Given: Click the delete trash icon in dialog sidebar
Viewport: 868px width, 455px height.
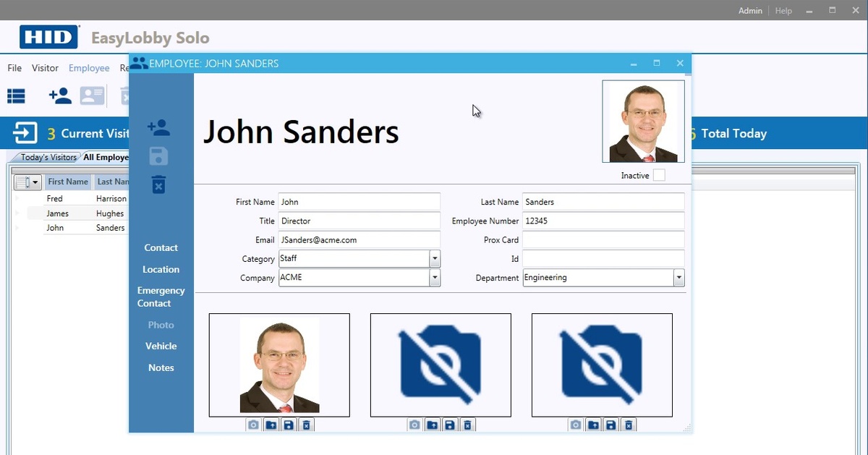Looking at the screenshot, I should pyautogui.click(x=158, y=184).
